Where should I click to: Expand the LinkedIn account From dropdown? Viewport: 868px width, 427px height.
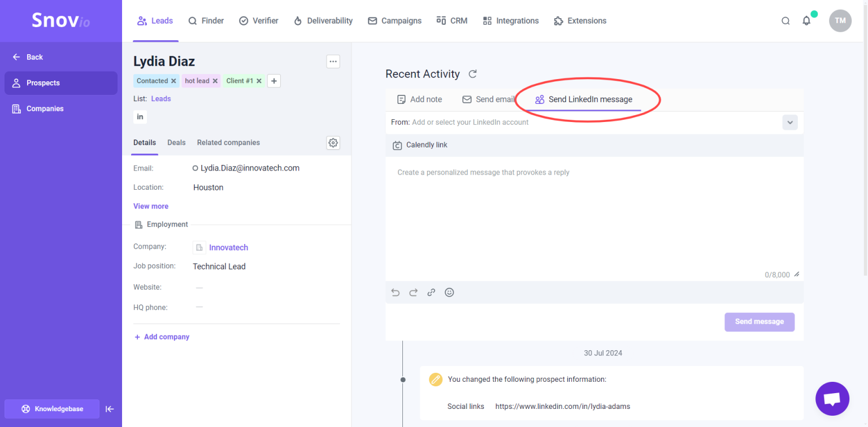[x=790, y=122]
